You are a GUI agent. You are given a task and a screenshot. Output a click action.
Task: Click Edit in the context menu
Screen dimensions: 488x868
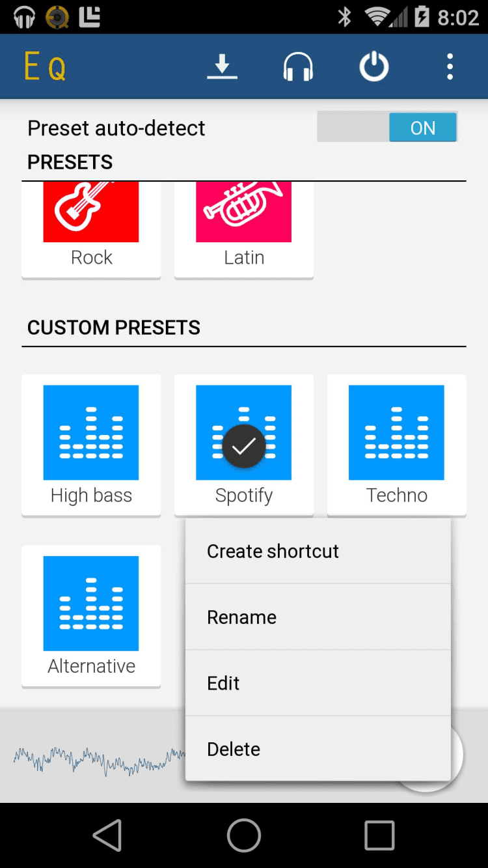click(318, 683)
